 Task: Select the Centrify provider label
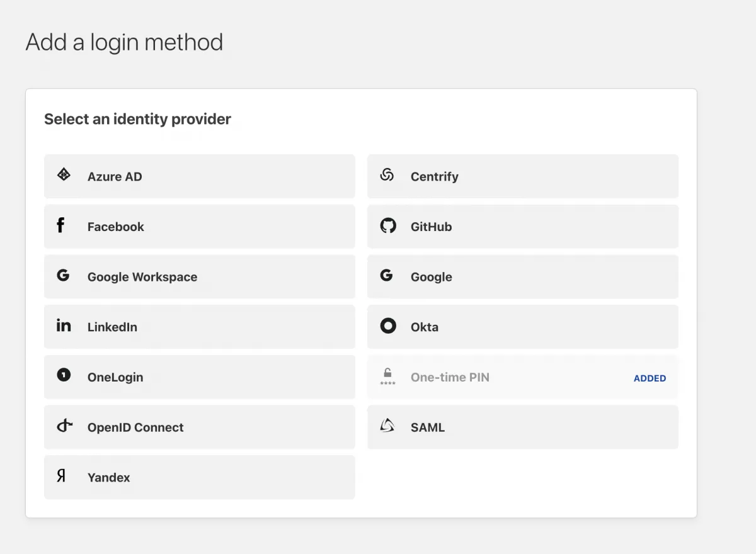[435, 177]
